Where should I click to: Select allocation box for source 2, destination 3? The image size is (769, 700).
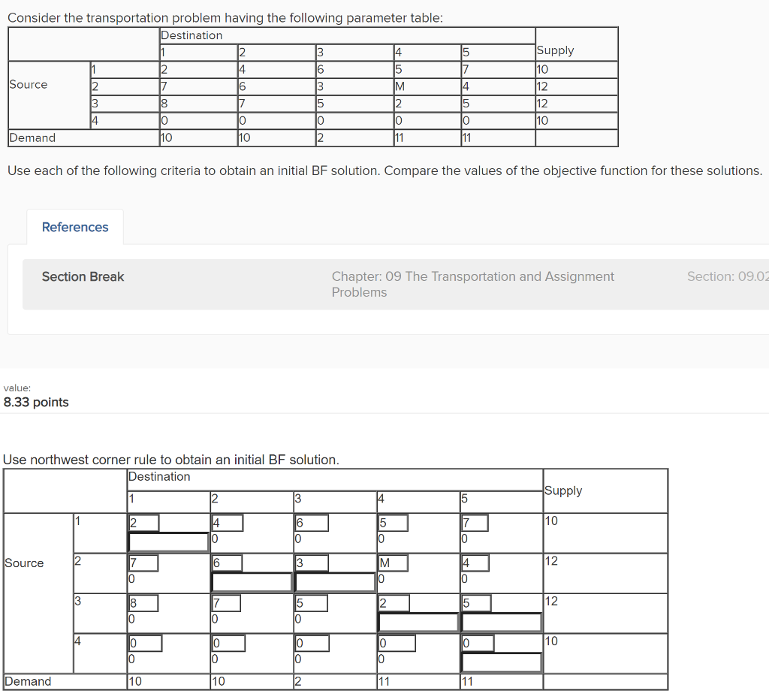pos(336,582)
